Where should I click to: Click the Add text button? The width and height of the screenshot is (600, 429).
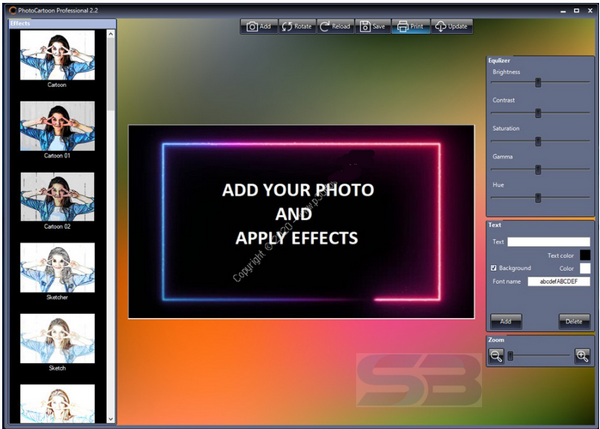pos(506,321)
